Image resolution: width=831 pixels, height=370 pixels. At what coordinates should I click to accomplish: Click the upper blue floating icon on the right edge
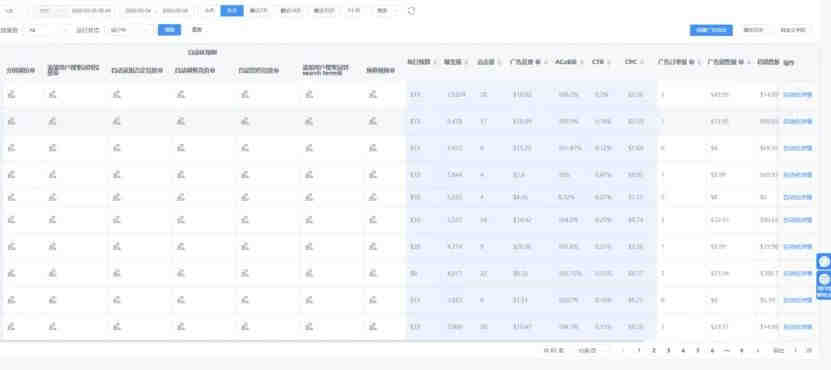pos(824,261)
